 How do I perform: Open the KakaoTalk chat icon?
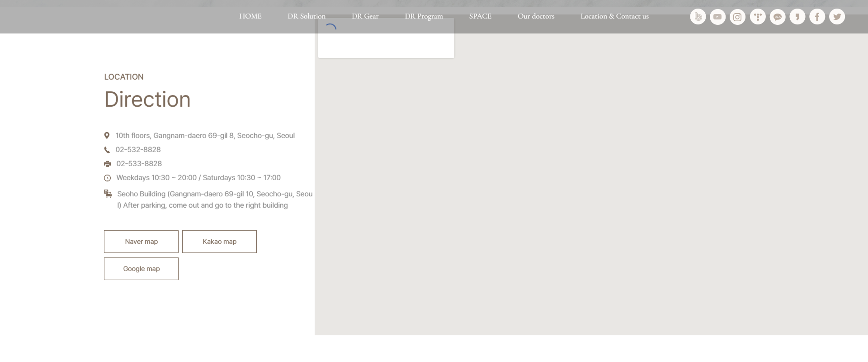pyautogui.click(x=777, y=17)
